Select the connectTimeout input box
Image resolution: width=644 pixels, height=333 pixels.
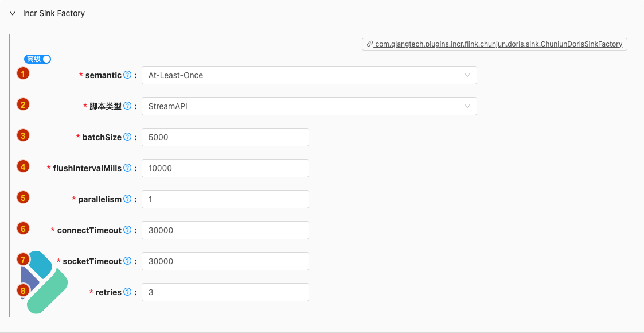(225, 230)
